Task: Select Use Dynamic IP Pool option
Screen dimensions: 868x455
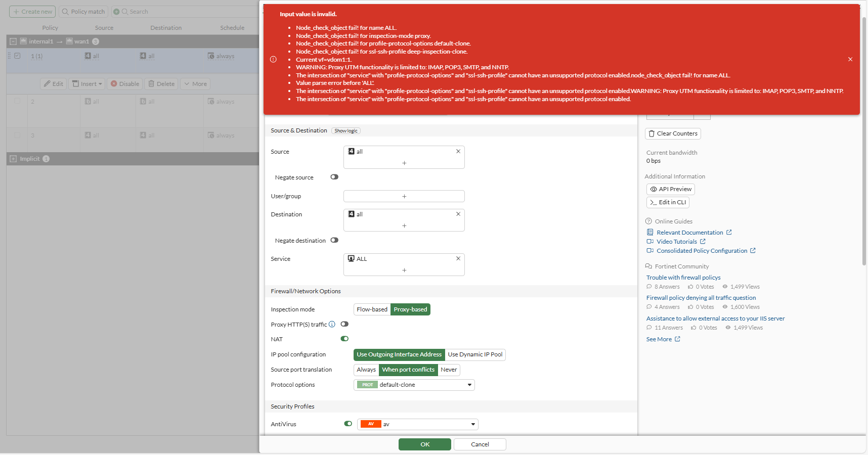Action: (x=475, y=354)
